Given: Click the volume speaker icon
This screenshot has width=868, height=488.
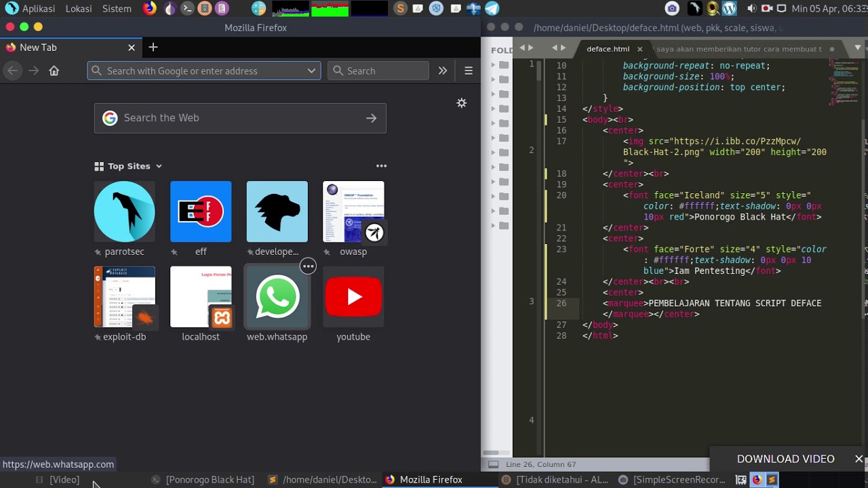Looking at the screenshot, I should [x=751, y=9].
